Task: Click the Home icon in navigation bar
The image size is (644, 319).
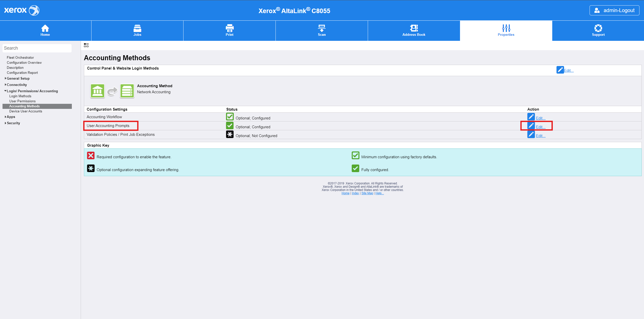Action: (x=45, y=28)
